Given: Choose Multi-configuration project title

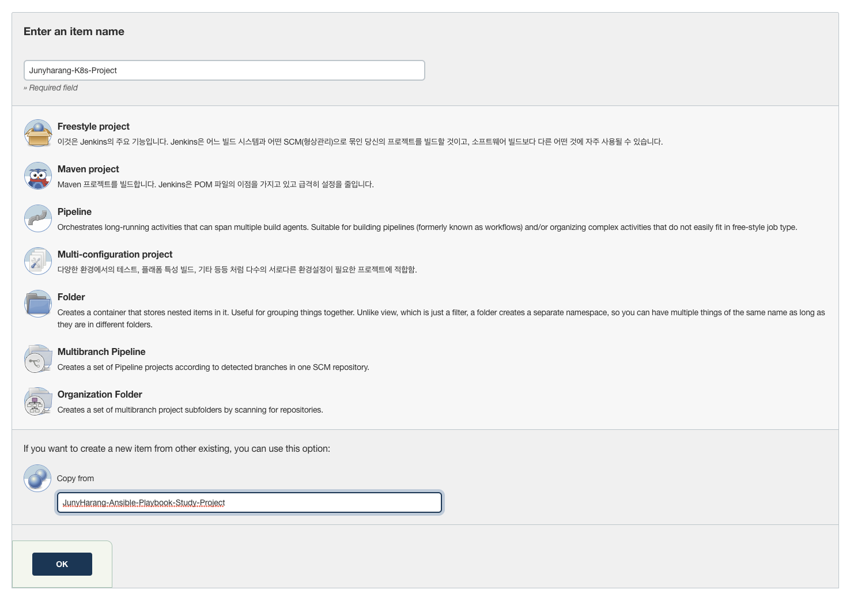Looking at the screenshot, I should 115,255.
